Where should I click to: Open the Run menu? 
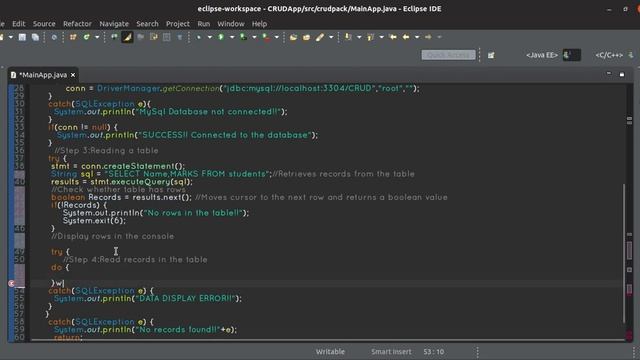pos(204,24)
